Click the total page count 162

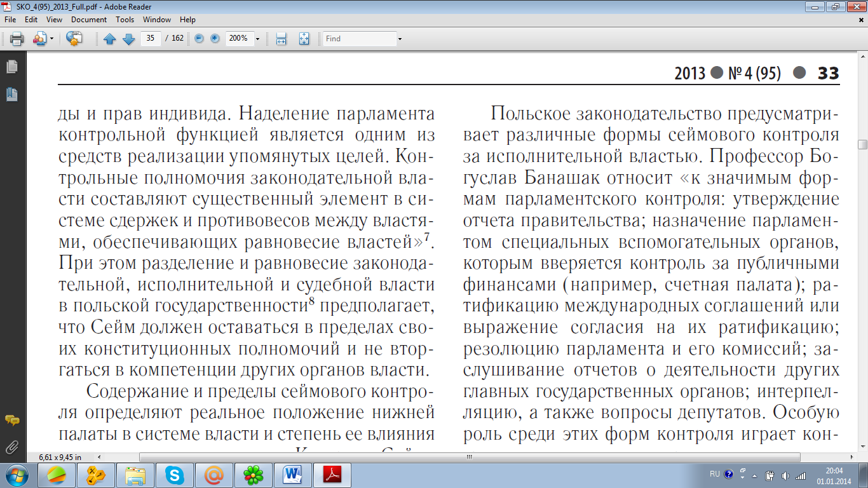(177, 38)
